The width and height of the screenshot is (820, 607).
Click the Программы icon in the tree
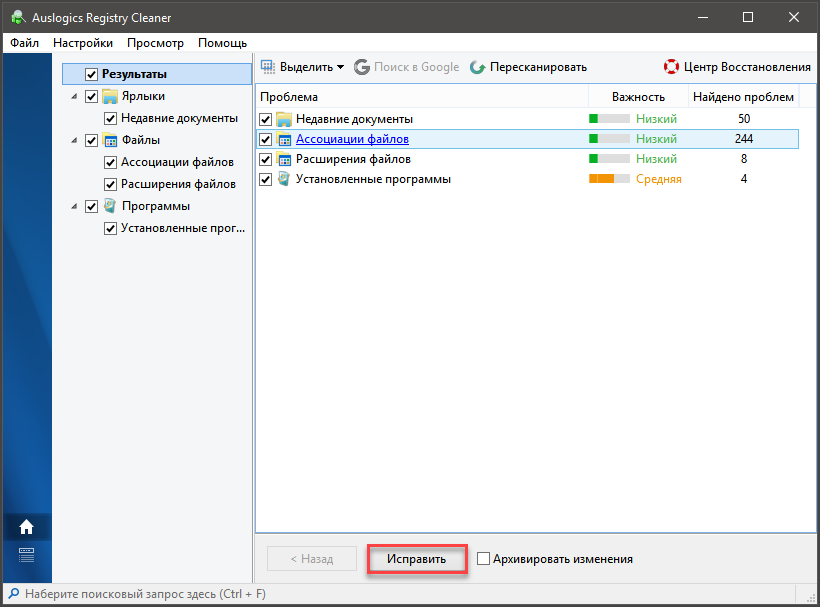[110, 206]
